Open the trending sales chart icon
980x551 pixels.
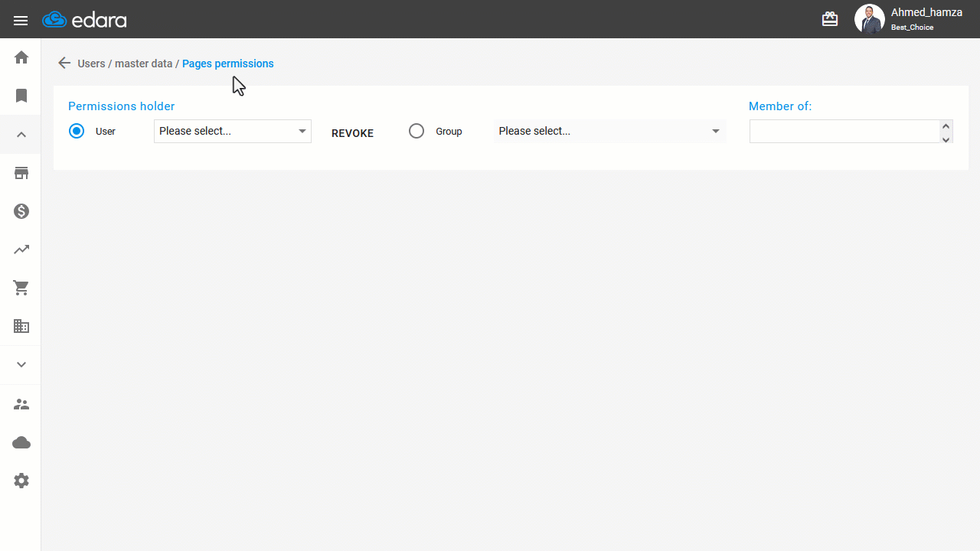pyautogui.click(x=21, y=249)
